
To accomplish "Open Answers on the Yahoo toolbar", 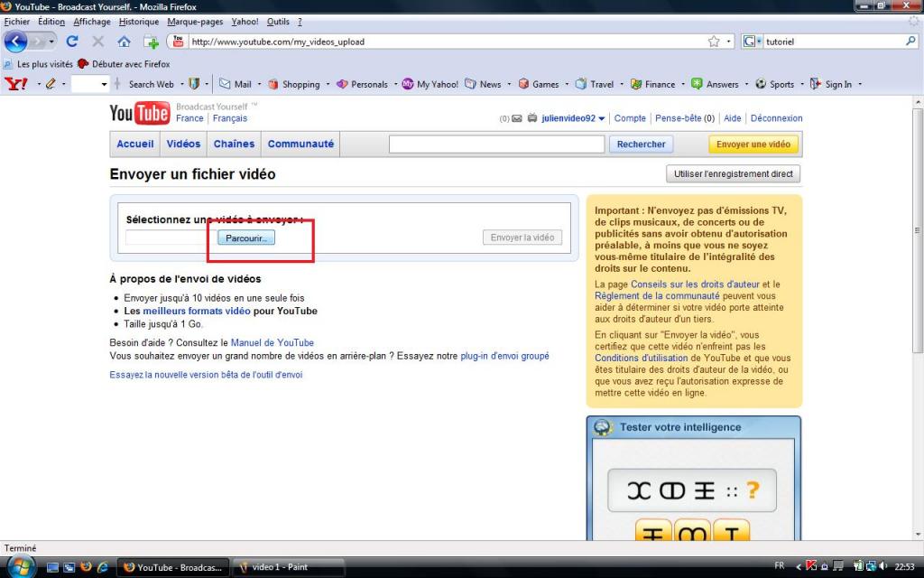I will (x=715, y=84).
